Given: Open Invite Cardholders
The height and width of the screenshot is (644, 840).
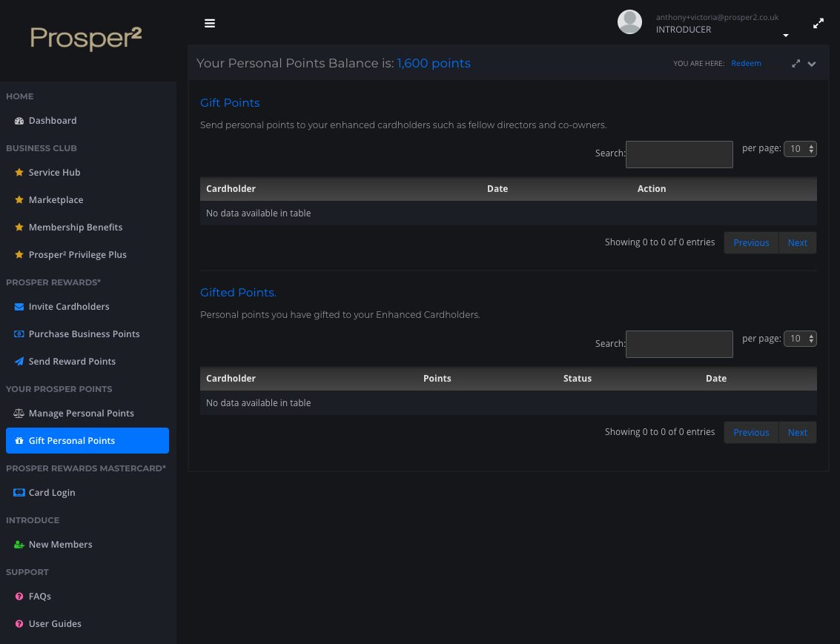Looking at the screenshot, I should [x=68, y=306].
